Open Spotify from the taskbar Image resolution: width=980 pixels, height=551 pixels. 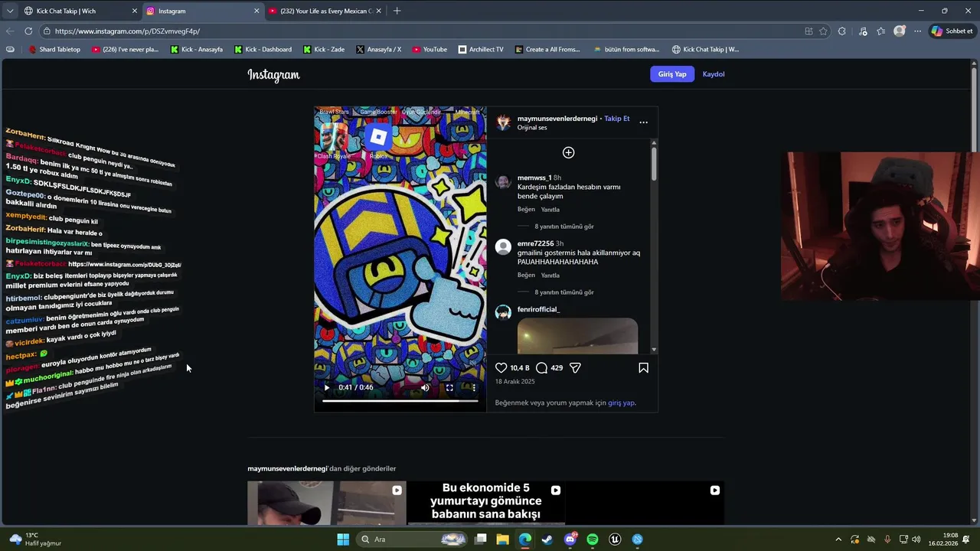[x=593, y=540]
